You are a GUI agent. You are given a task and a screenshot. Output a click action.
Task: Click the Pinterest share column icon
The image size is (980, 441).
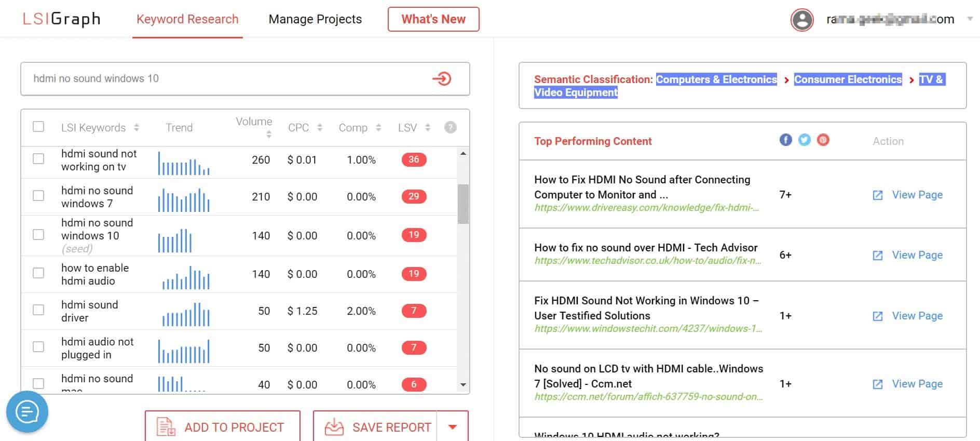(823, 140)
